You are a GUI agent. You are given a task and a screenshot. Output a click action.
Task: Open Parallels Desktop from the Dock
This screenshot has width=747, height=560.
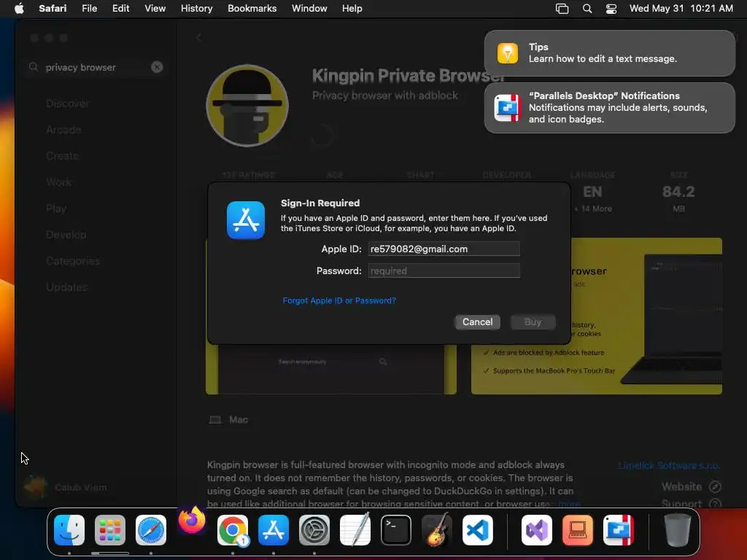point(619,530)
